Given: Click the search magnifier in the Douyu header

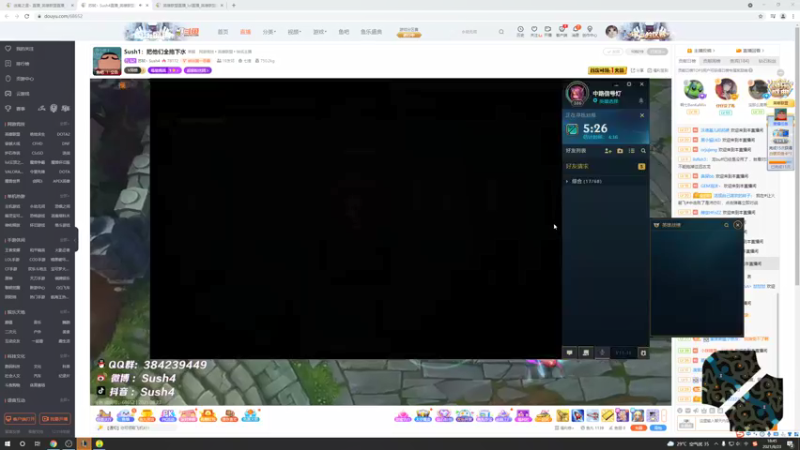Looking at the screenshot, I should pos(501,32).
